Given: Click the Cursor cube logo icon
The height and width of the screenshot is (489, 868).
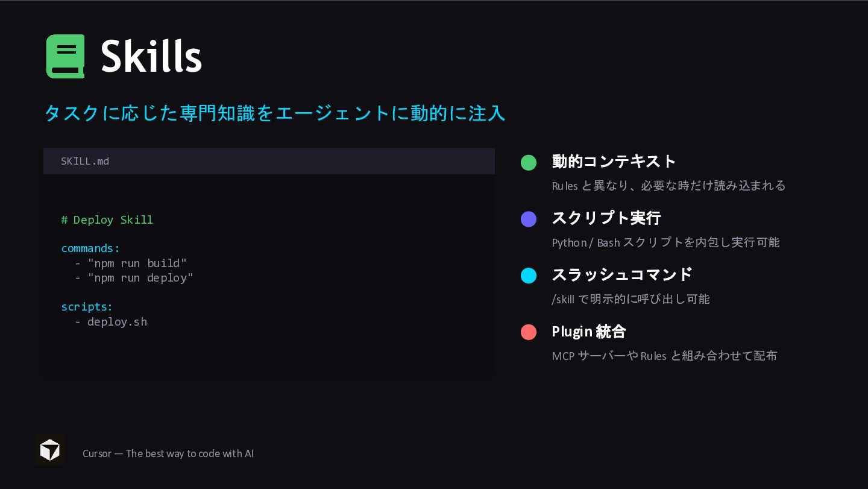Looking at the screenshot, I should point(50,450).
